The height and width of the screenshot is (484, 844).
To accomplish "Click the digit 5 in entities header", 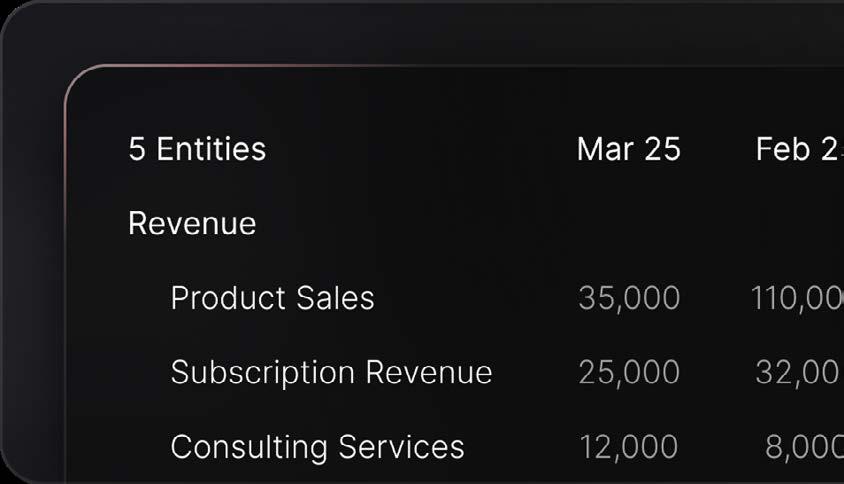I will click(137, 149).
